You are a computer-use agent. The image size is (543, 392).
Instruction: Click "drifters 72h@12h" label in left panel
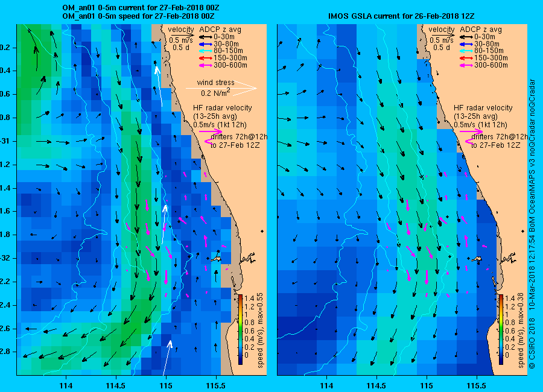[239, 137]
